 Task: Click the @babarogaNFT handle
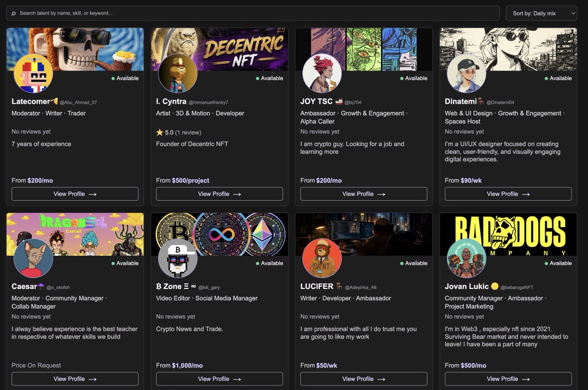tap(516, 287)
